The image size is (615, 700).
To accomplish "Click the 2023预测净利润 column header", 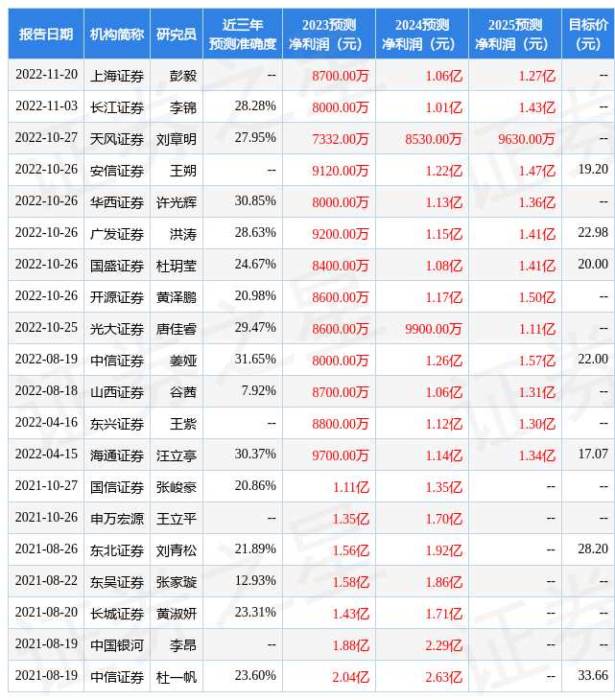I will tap(329, 35).
